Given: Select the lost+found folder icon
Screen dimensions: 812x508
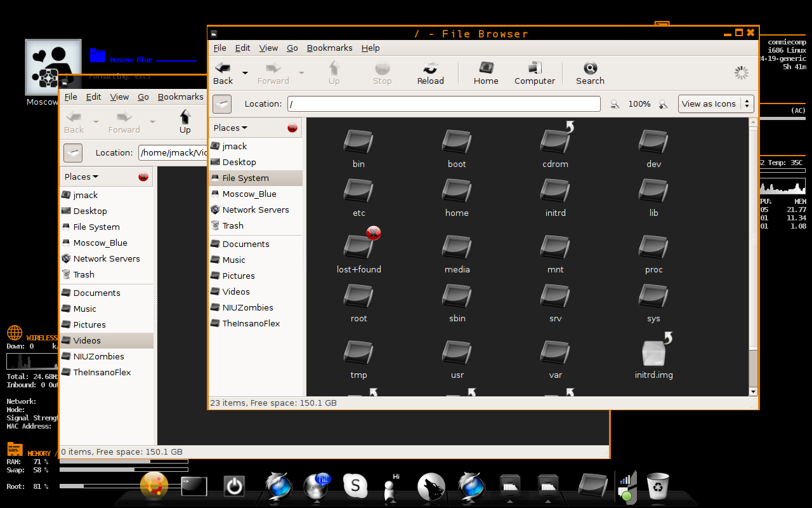Looking at the screenshot, I should [x=358, y=247].
